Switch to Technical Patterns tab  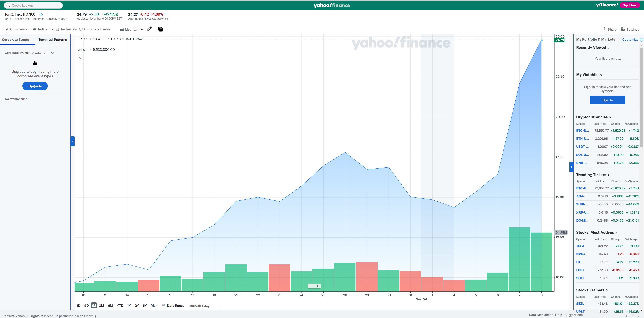point(53,40)
